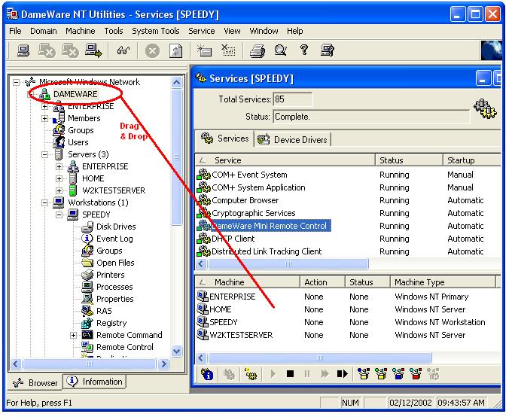
Task: Click the start service play button
Action: click(x=273, y=373)
